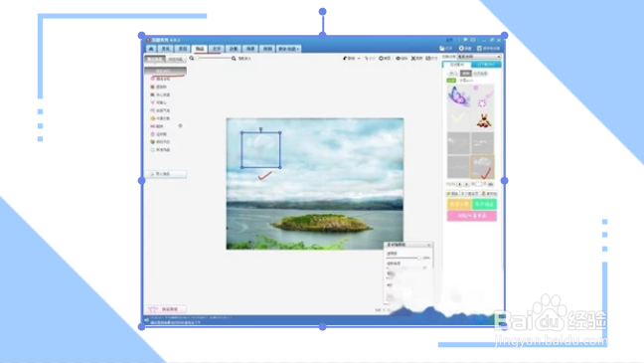This screenshot has width=644, height=363.
Task: Close the floating material edit panel
Action: tap(429, 245)
